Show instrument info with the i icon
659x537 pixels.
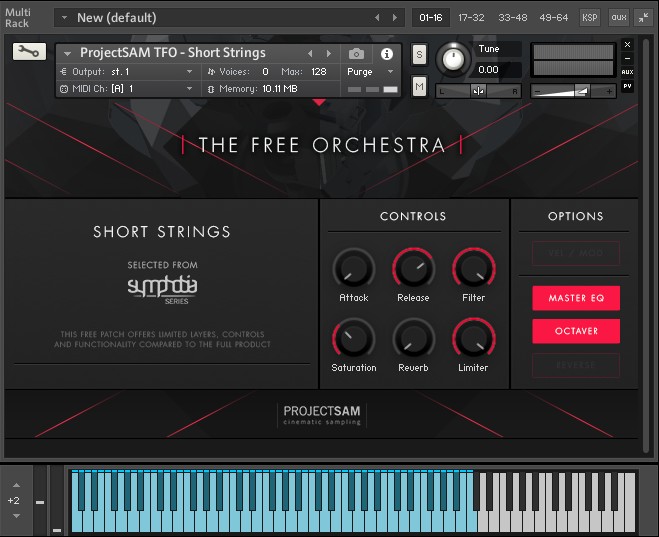[x=387, y=54]
